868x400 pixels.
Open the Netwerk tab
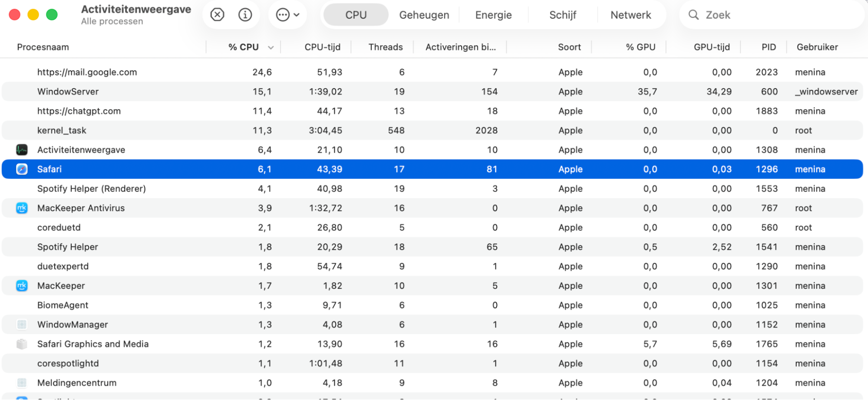tap(631, 14)
